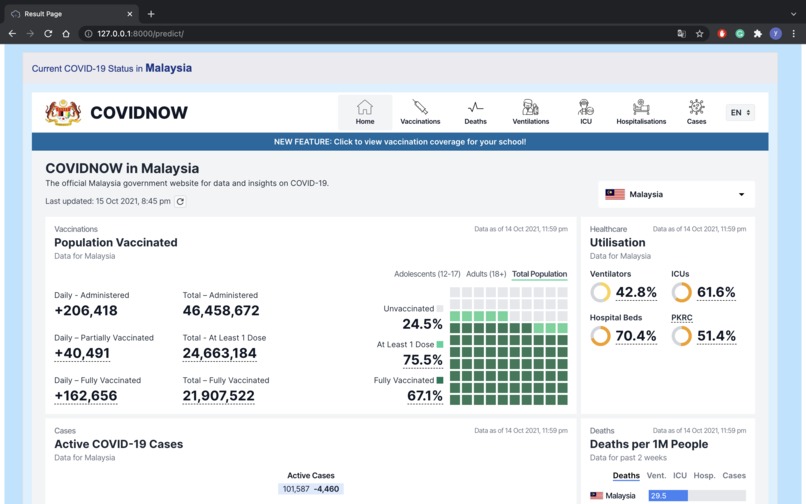
Task: Click the 67.1% fully vaccinated percentage
Action: coord(425,396)
